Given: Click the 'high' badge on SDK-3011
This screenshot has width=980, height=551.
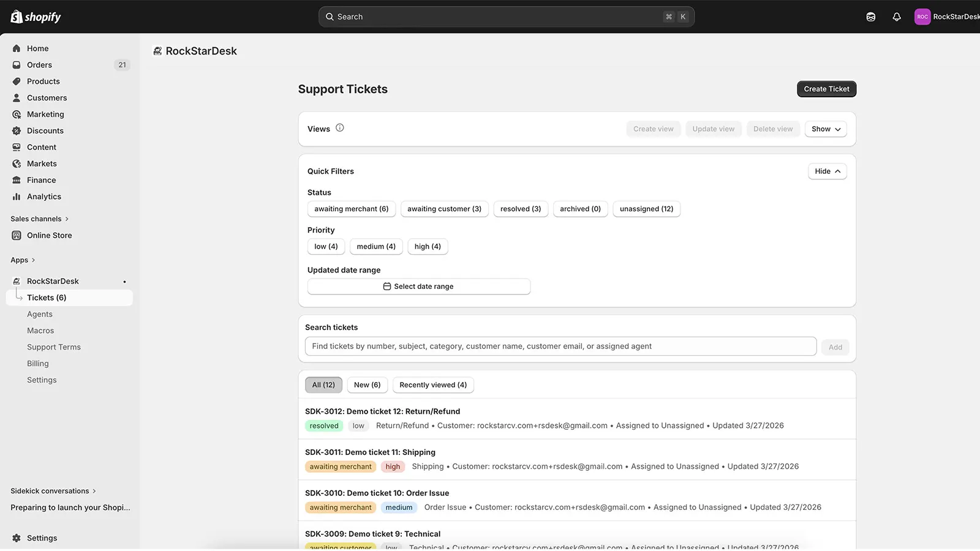Looking at the screenshot, I should (x=393, y=467).
